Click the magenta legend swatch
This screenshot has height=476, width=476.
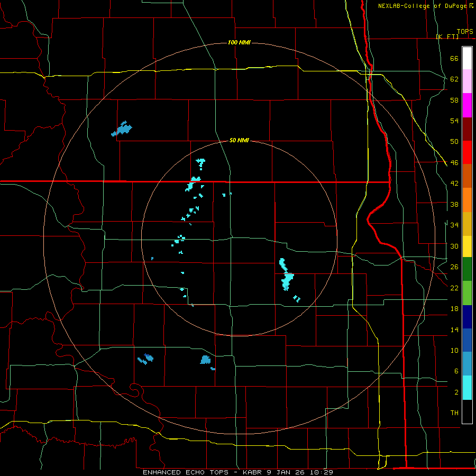467,105
